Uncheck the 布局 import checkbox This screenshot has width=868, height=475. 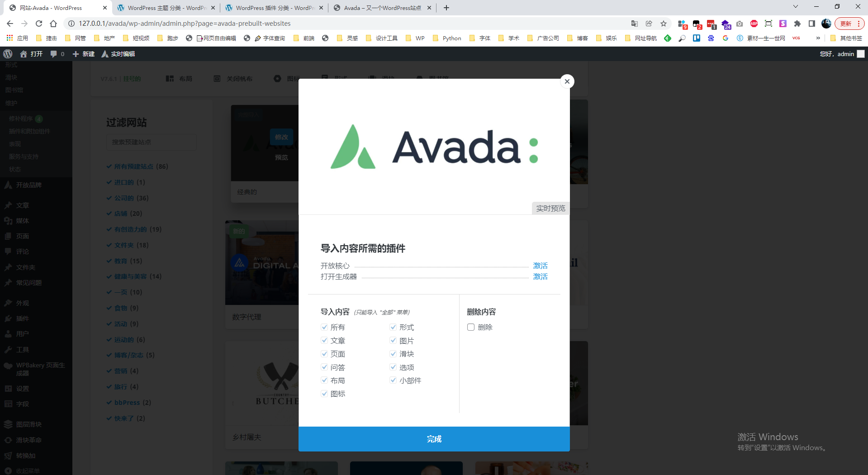[324, 380]
